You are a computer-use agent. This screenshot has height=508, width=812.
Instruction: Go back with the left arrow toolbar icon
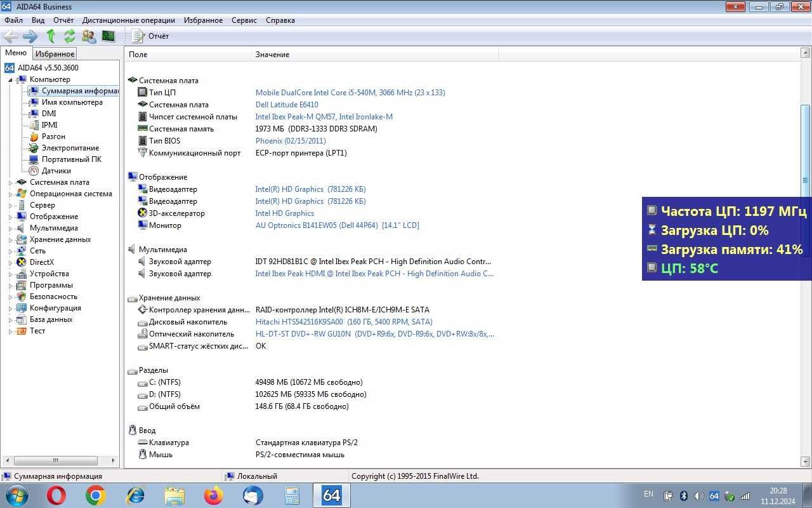tap(11, 36)
